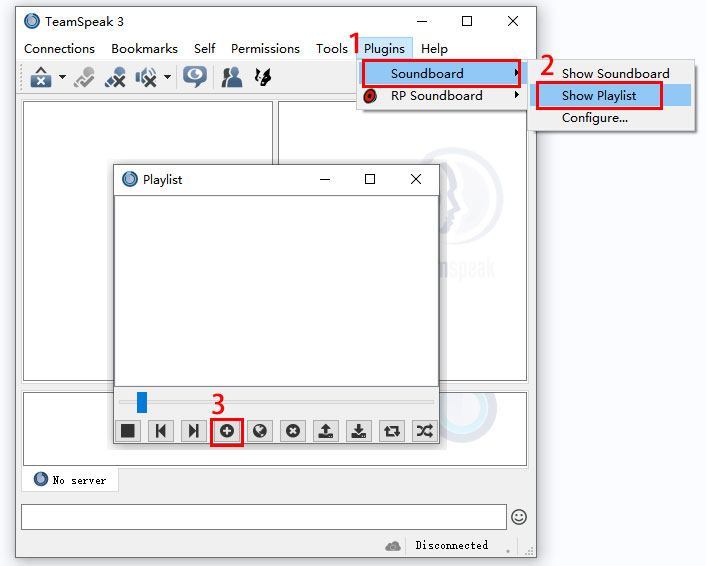Click the Set Away status icon

point(195,77)
